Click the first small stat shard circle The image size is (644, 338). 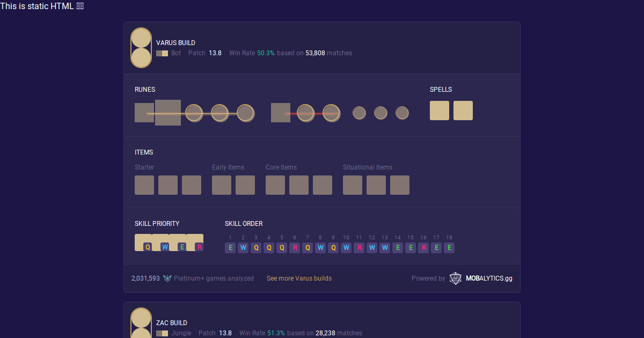[359, 113]
